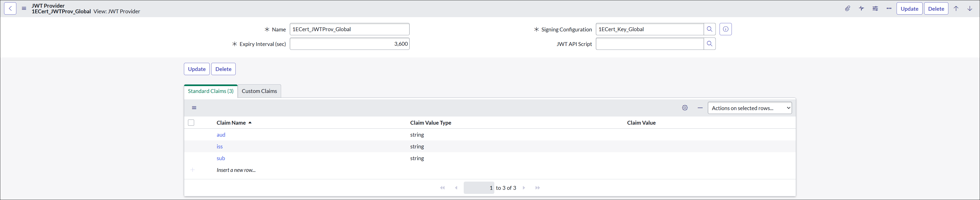Open the aud claim link
The height and width of the screenshot is (200, 980).
pos(221,135)
